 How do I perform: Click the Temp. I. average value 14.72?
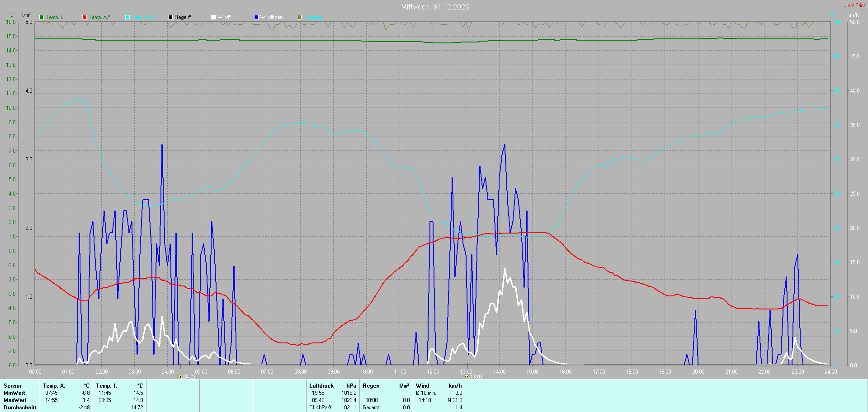[x=137, y=407]
